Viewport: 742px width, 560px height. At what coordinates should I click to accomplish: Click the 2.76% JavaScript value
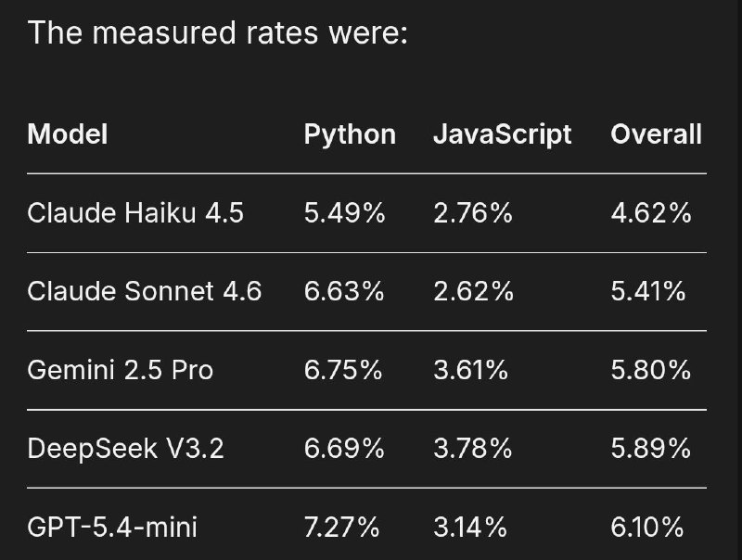tap(473, 213)
